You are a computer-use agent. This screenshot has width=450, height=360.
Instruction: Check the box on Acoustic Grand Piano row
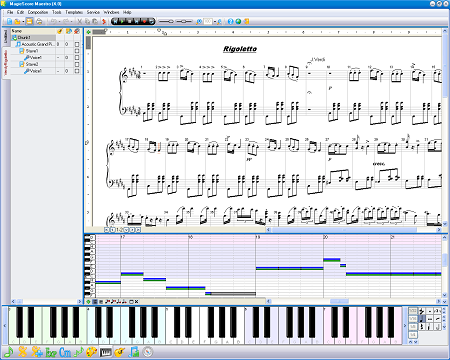coord(77,44)
